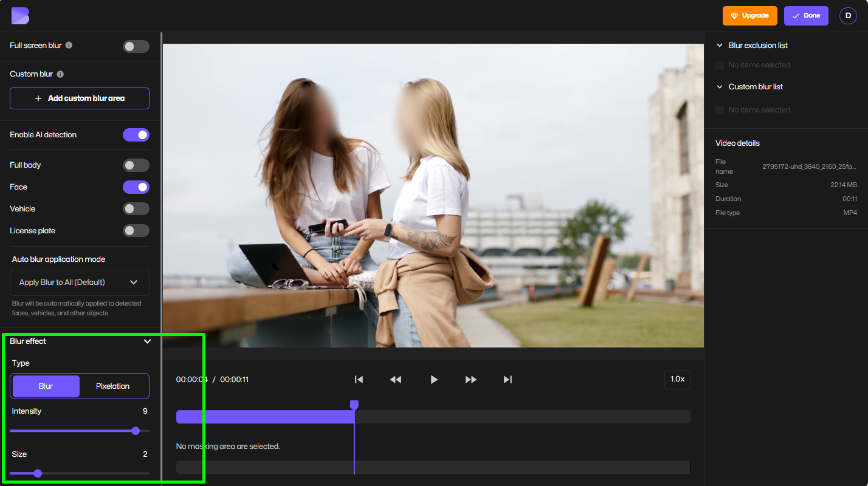This screenshot has width=868, height=486.
Task: Play the video
Action: click(x=433, y=379)
